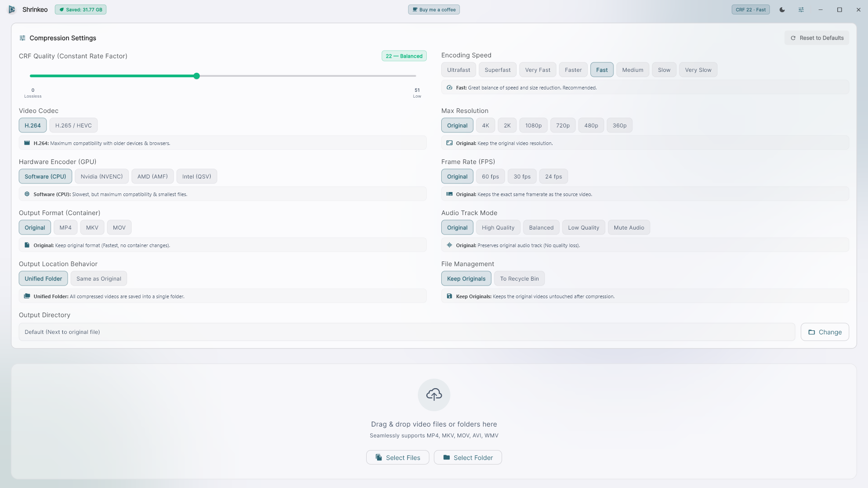Click the CRF 22 · Fast badge

pos(750,9)
